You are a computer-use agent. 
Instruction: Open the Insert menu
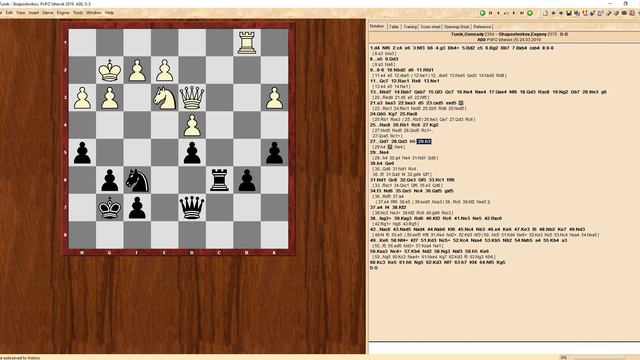[33, 13]
